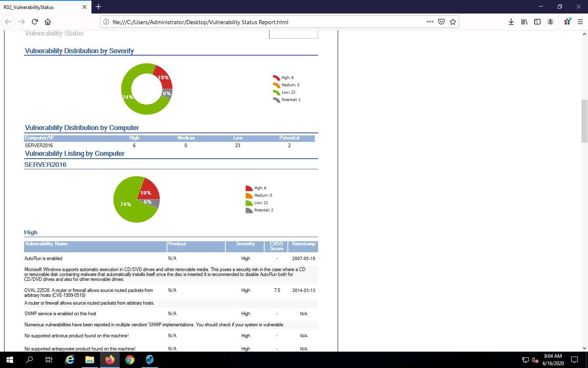The height and width of the screenshot is (368, 588).
Task: Open File Explorer from taskbar
Action: (90, 360)
